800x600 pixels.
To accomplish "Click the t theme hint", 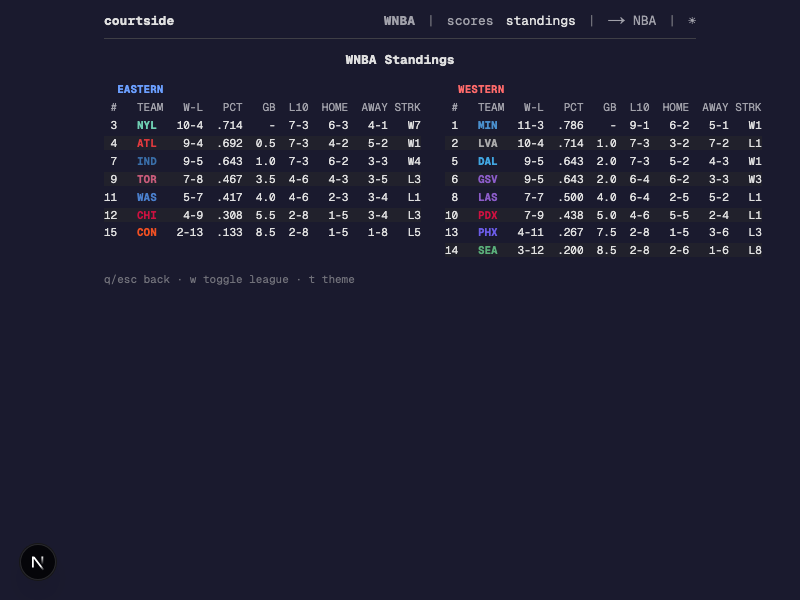I will (332, 280).
